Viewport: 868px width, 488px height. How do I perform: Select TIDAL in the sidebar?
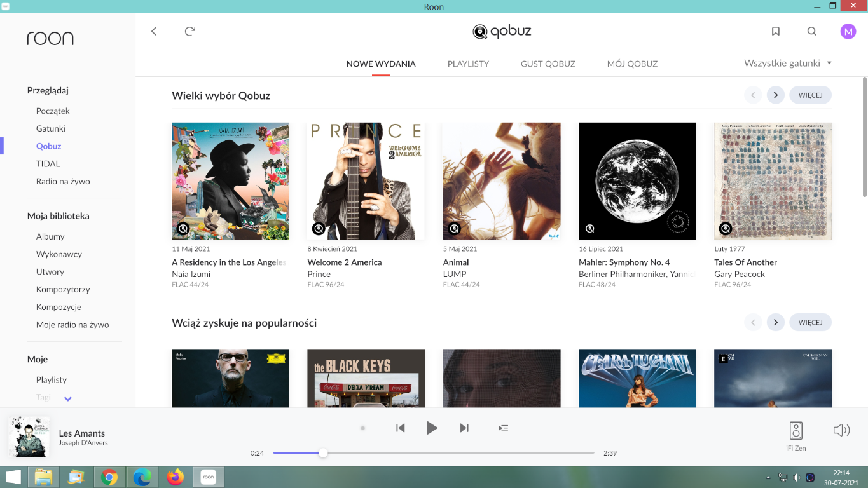48,164
